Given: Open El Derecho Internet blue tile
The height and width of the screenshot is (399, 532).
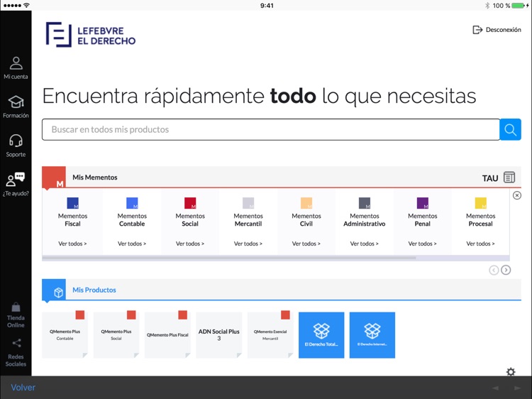Looking at the screenshot, I should pos(372,335).
